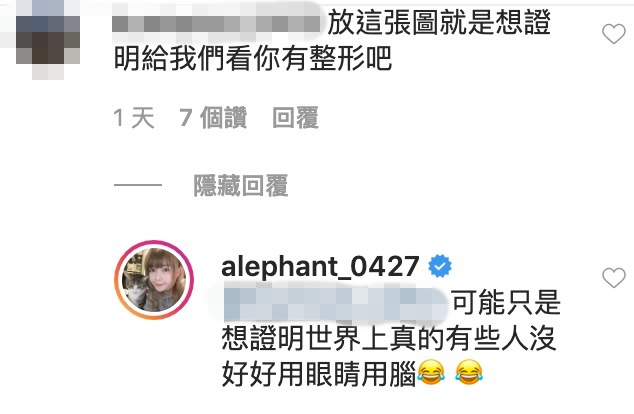Click the reply text "可能只是"
634x414 pixels.
[x=506, y=303]
